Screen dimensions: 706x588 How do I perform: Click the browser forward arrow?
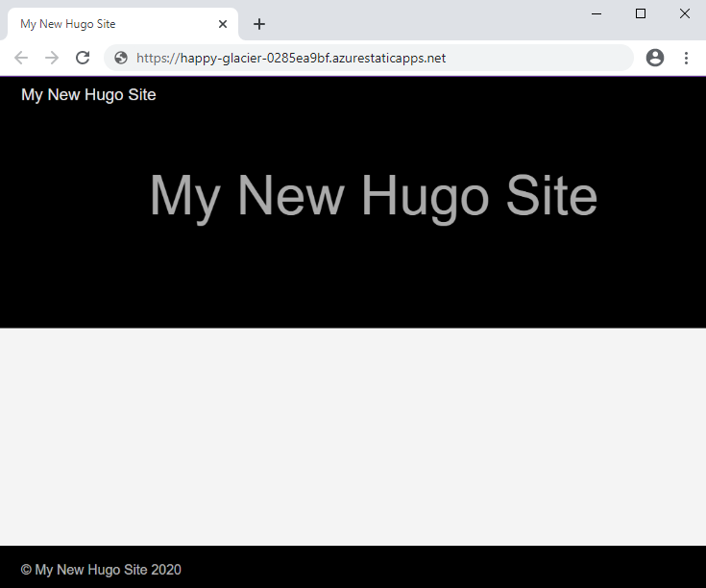[52, 58]
